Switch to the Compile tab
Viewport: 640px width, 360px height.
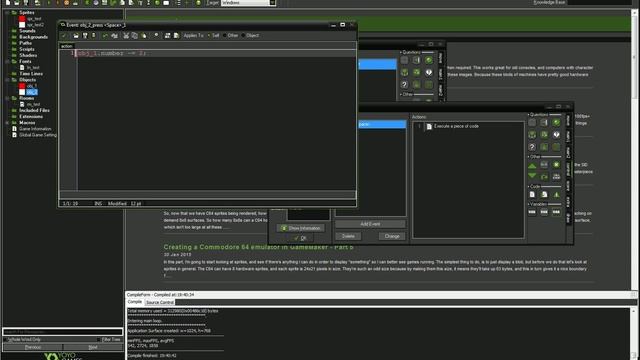point(135,302)
